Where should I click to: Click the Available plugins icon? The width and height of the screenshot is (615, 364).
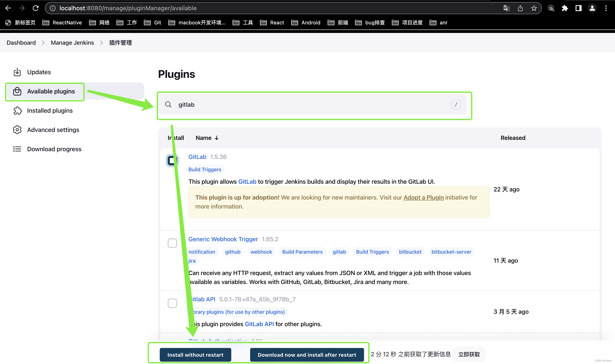coord(17,91)
